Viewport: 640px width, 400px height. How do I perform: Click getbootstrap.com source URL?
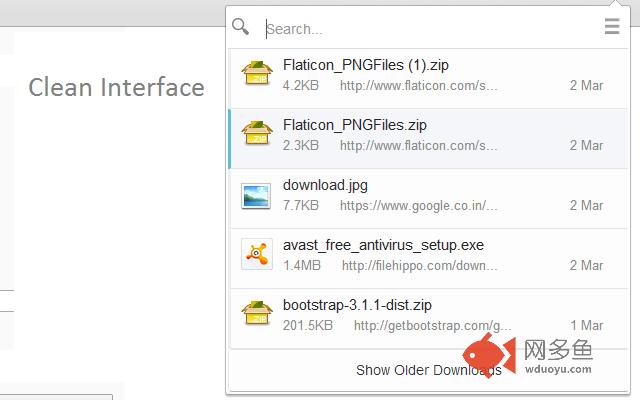click(432, 326)
